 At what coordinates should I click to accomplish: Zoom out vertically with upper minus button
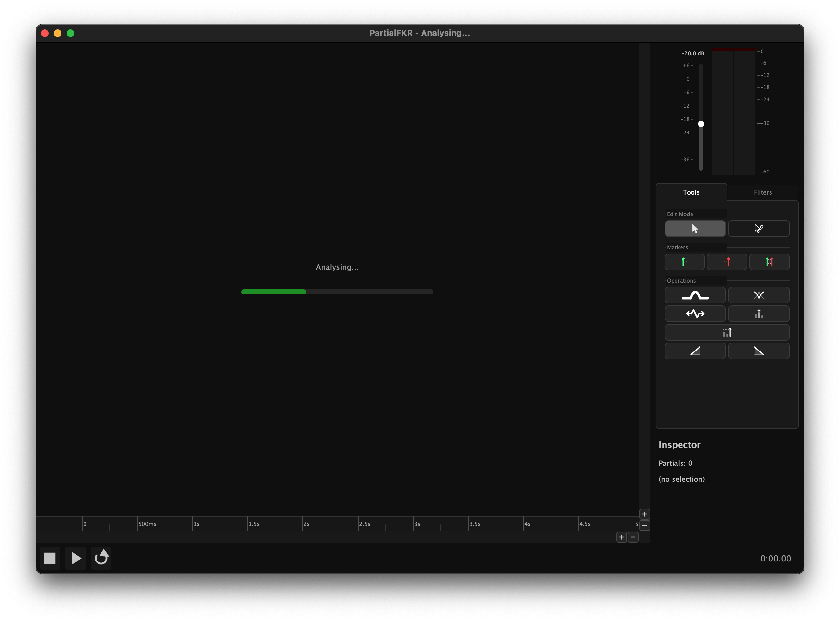click(x=644, y=525)
